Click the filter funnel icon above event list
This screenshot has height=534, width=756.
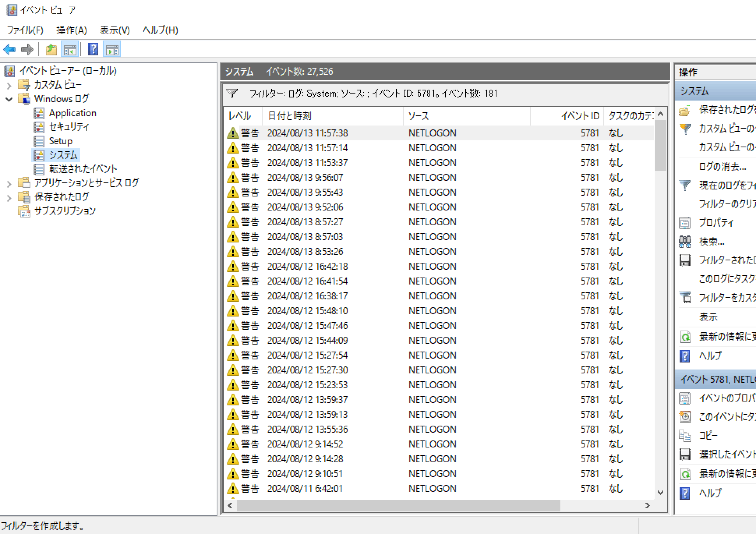click(232, 93)
